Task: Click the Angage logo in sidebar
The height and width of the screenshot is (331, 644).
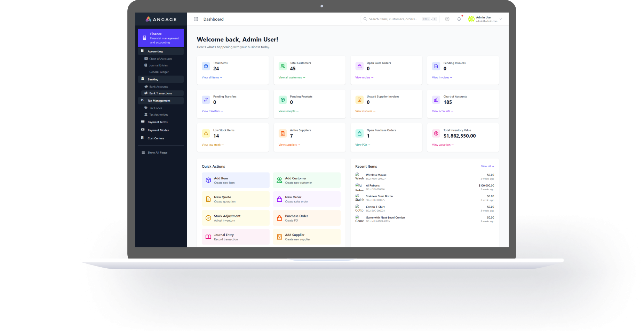Action: coord(161,20)
